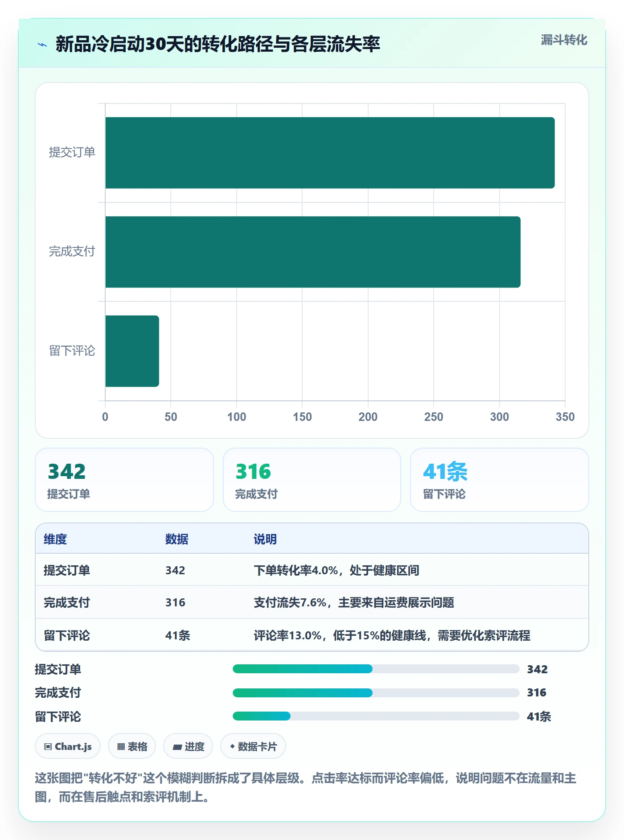Click the 提交订单 y-axis label
The image size is (624, 840).
click(x=72, y=152)
